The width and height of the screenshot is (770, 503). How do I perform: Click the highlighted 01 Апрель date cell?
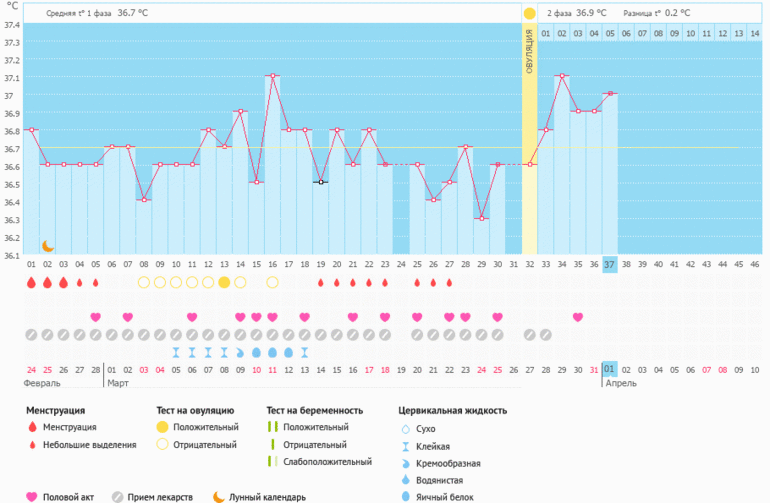[x=610, y=370]
